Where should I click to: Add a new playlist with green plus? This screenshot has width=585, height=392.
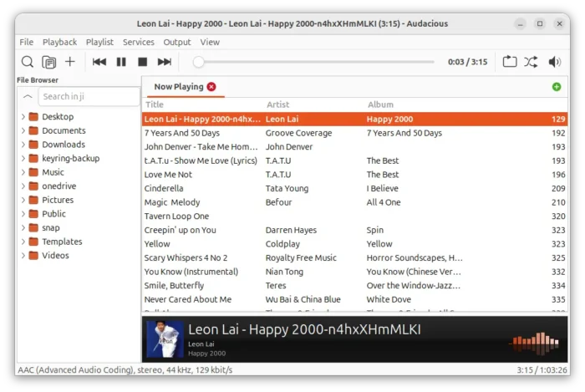click(x=557, y=87)
